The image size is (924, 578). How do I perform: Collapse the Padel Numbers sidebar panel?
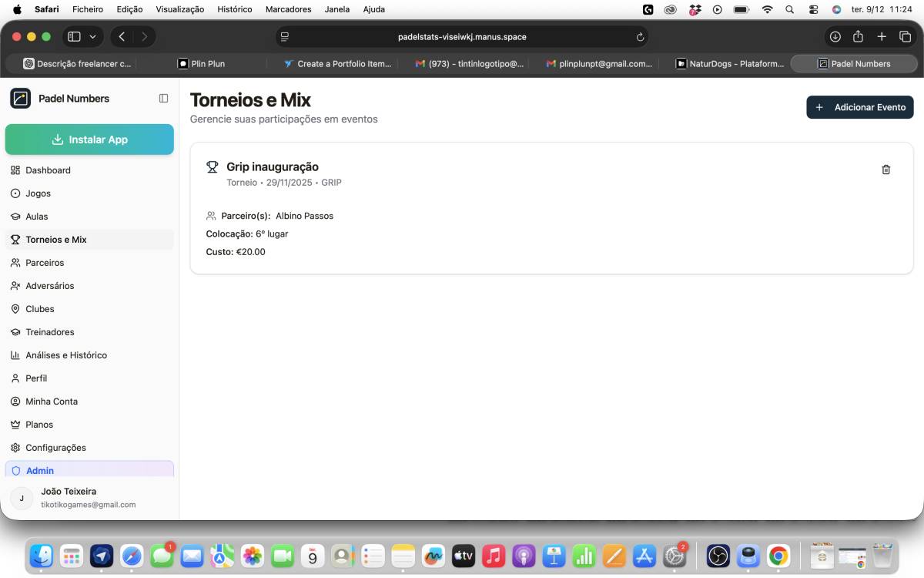[x=163, y=99]
